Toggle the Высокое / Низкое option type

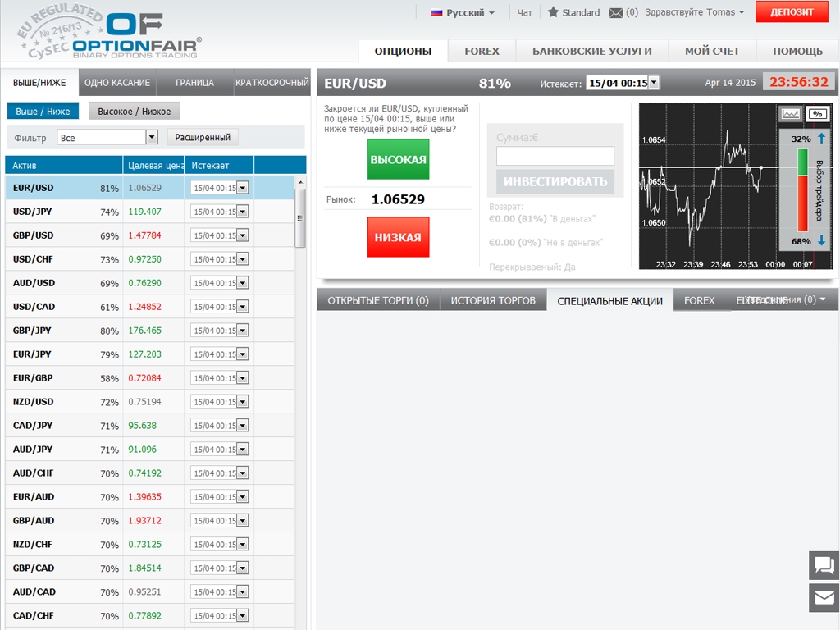click(135, 111)
